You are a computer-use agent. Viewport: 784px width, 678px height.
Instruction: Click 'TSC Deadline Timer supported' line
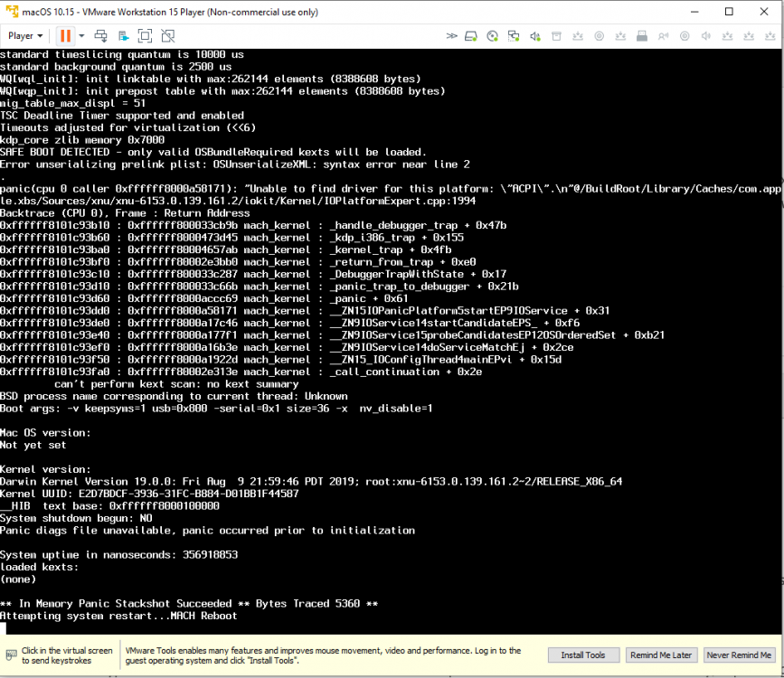tap(122, 116)
